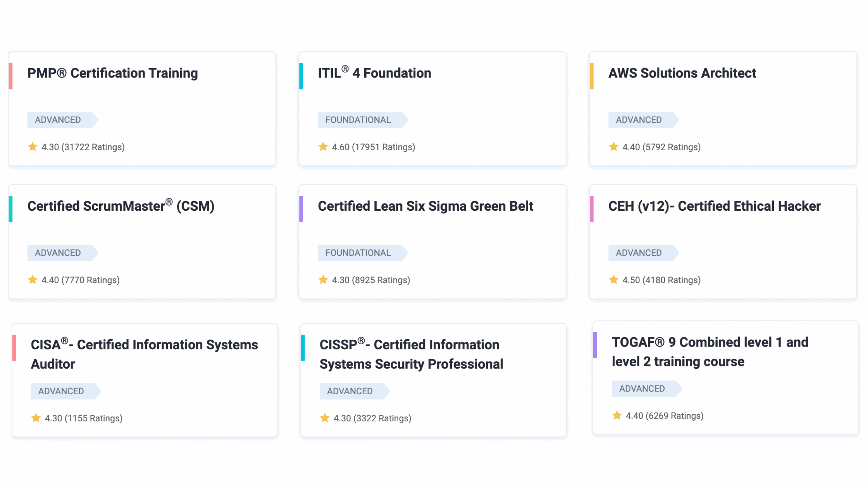
Task: Click the ADVANCED tag on the TOGAF card
Action: coord(647,388)
